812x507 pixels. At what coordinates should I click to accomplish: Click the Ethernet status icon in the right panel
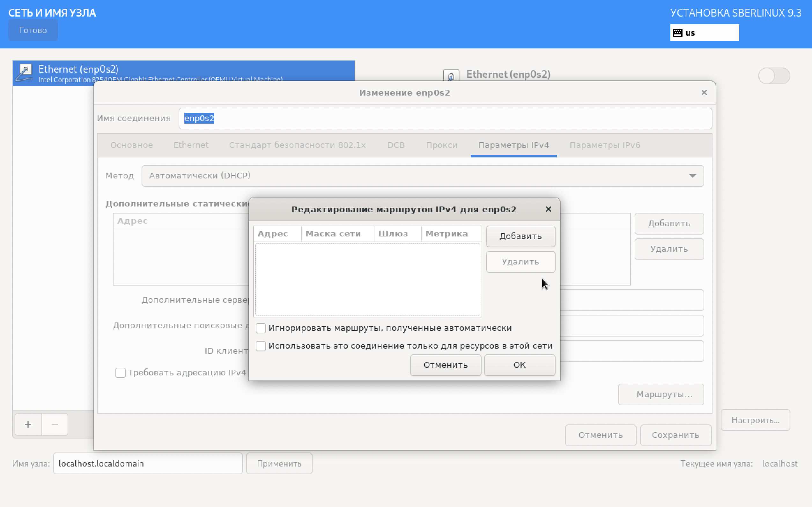(x=451, y=76)
